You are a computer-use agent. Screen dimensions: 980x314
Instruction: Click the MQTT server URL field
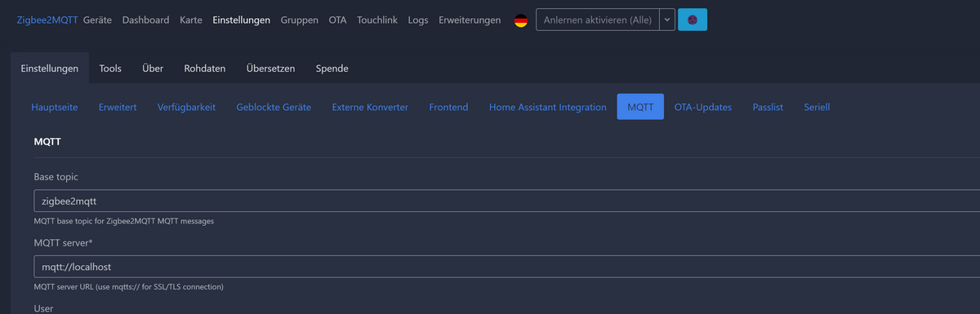coord(506,267)
